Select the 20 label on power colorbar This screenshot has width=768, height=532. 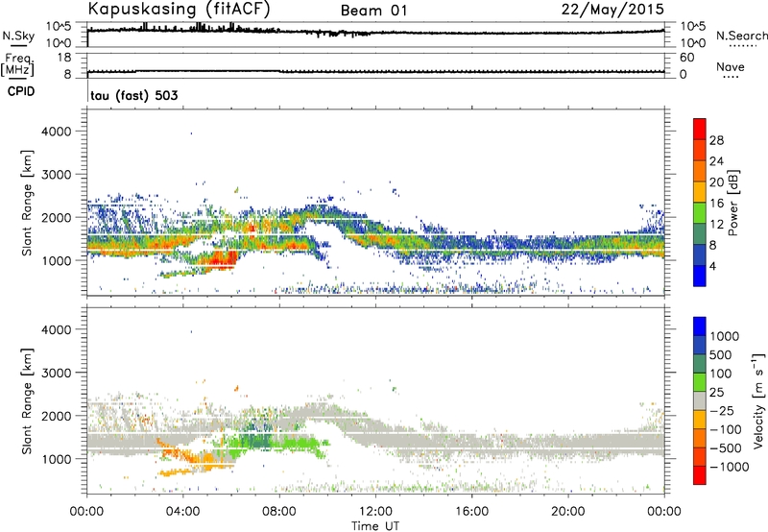coord(716,182)
